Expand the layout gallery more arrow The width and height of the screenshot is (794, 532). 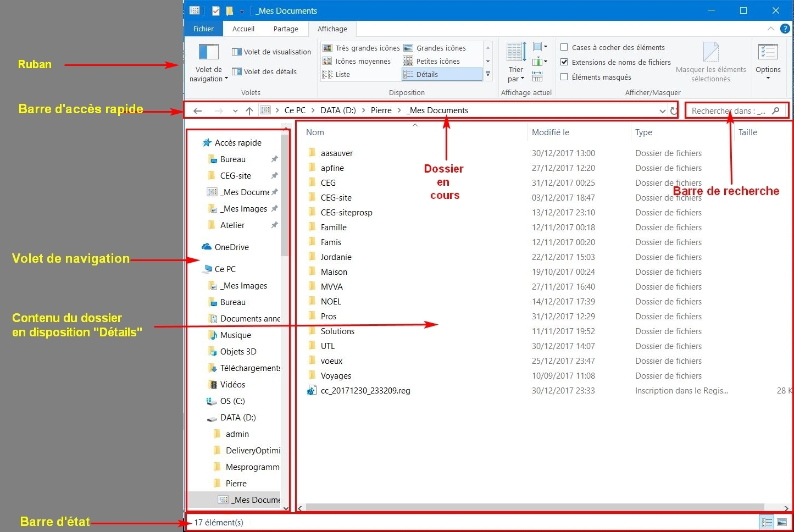[488, 74]
